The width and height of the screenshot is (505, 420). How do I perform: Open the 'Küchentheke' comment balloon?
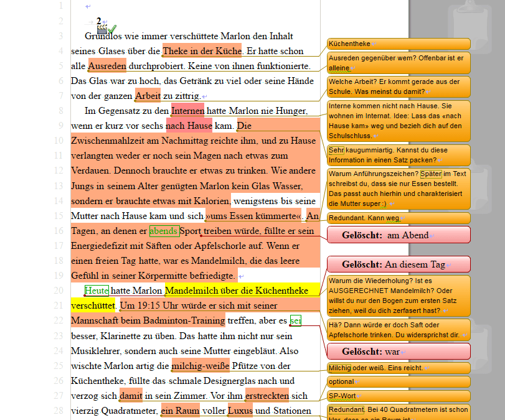(399, 44)
